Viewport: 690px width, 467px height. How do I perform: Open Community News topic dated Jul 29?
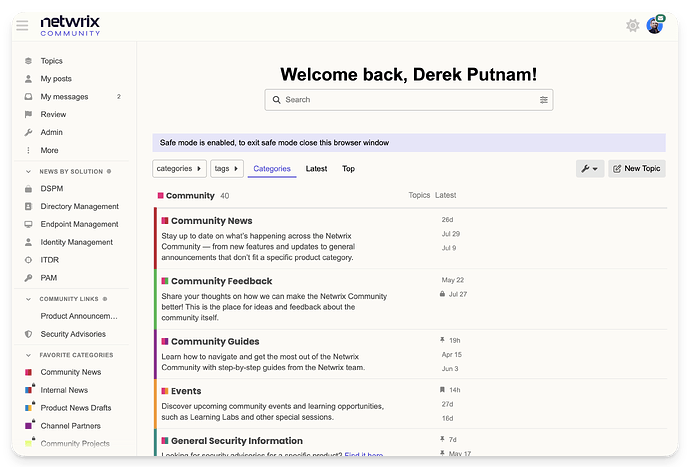point(451,234)
